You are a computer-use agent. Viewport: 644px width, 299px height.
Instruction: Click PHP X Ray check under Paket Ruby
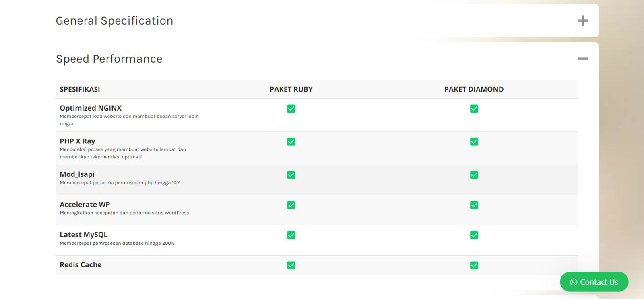291,142
